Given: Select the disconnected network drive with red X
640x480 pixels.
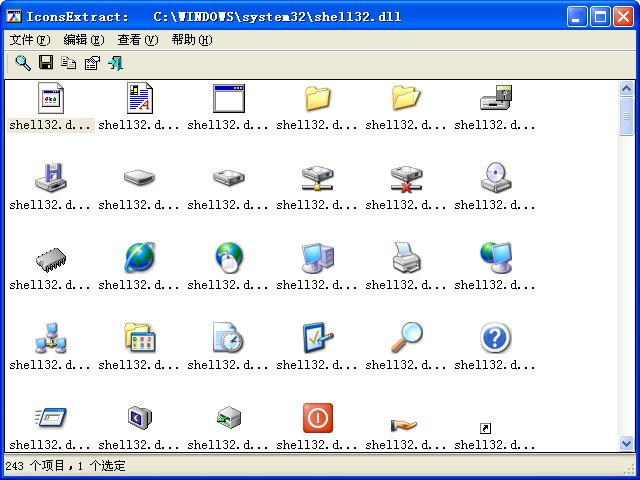Looking at the screenshot, I should (x=406, y=178).
